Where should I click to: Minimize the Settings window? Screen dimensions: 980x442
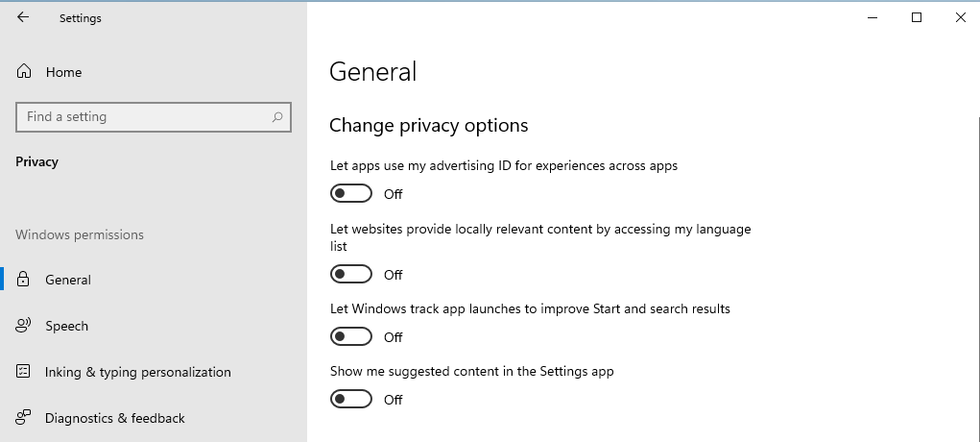872,17
